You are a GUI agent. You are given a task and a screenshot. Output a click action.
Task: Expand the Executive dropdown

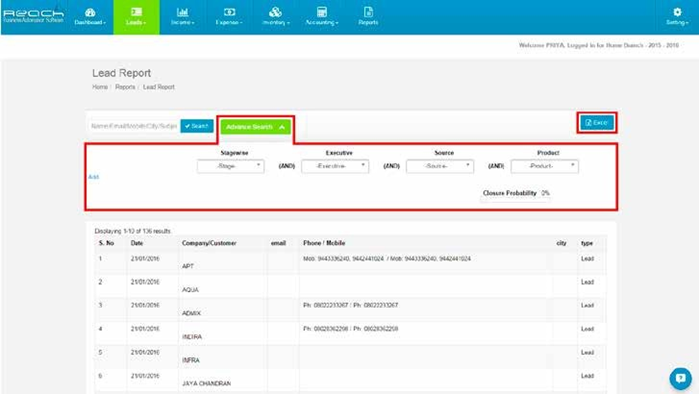tap(335, 166)
